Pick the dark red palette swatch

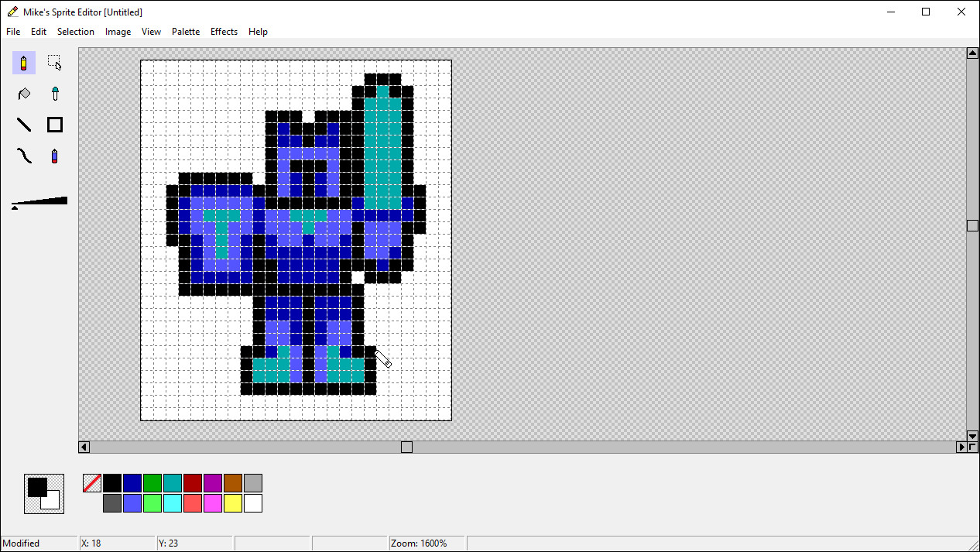click(193, 483)
